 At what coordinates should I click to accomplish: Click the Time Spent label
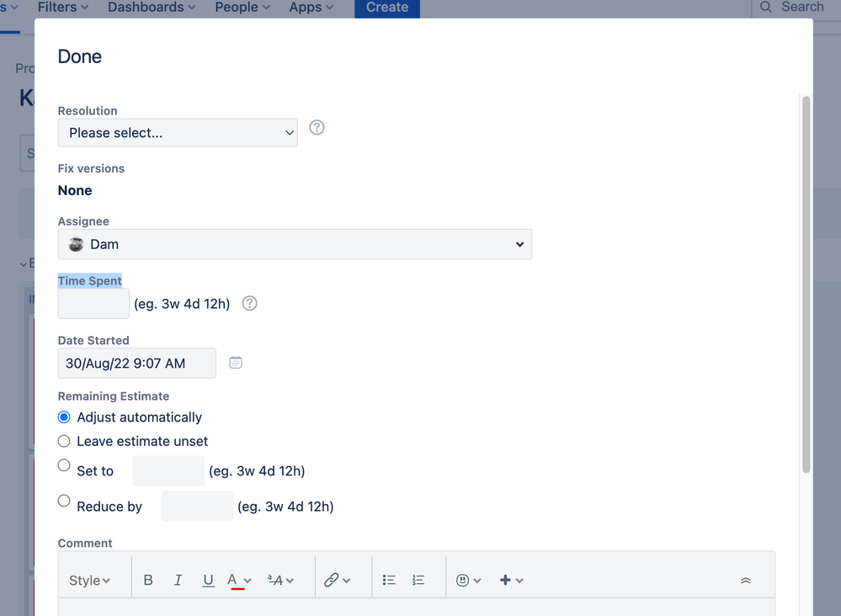point(89,281)
